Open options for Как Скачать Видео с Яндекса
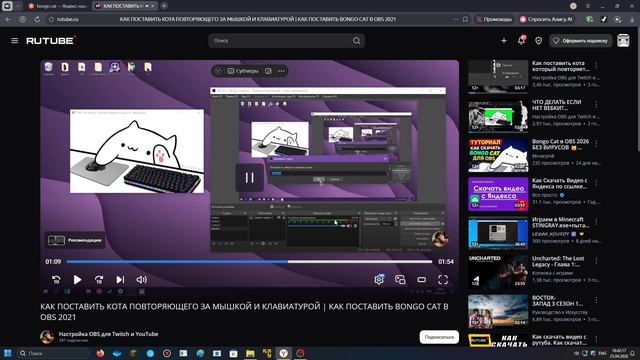The height and width of the screenshot is (360, 640). point(596,183)
